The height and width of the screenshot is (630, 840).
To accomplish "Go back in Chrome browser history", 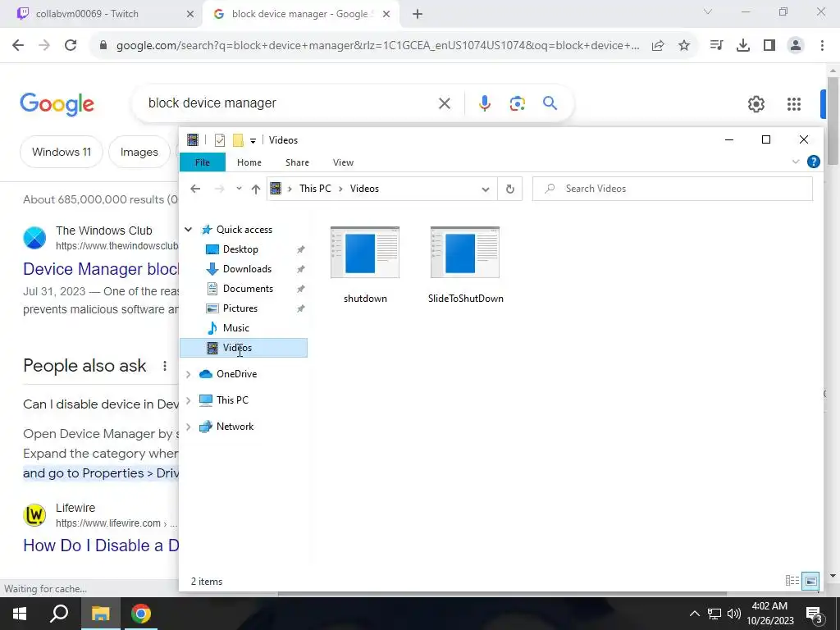I will [x=18, y=46].
